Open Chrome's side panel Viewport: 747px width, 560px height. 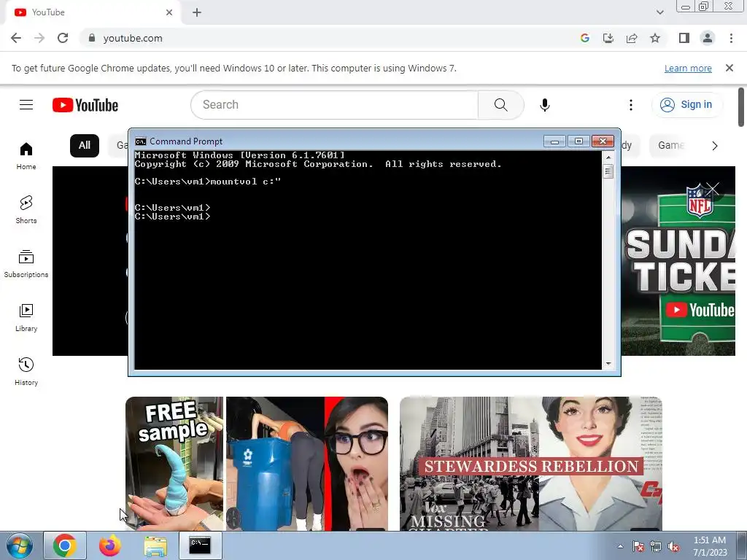pyautogui.click(x=684, y=38)
